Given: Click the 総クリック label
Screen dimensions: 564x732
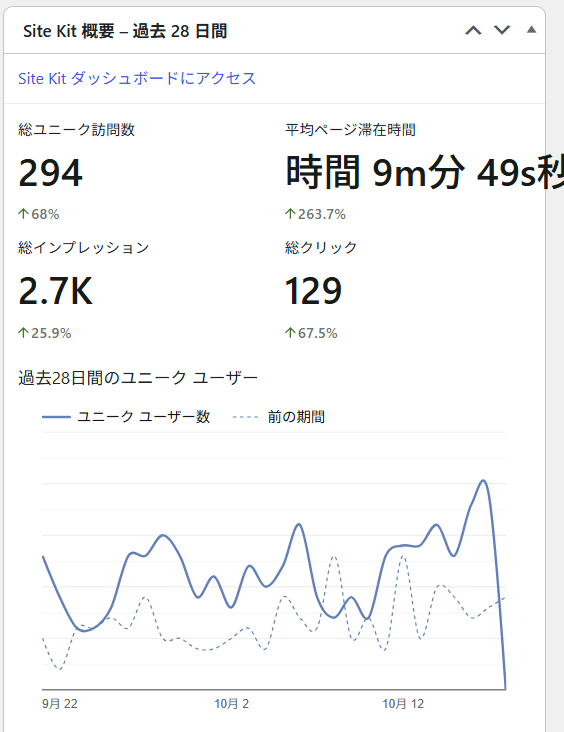Looking at the screenshot, I should tap(321, 247).
